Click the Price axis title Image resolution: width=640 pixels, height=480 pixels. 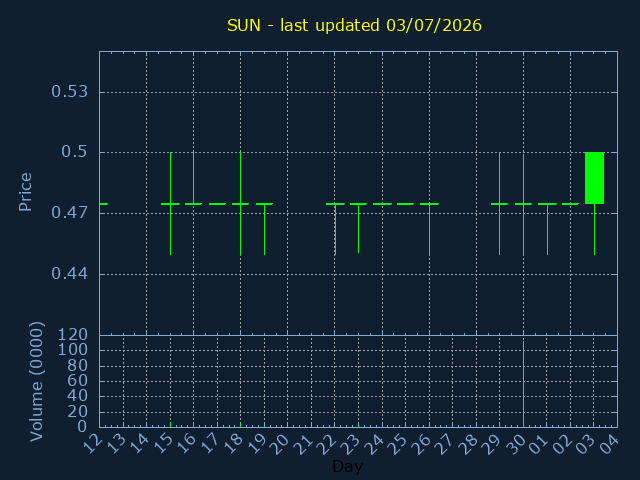point(25,192)
